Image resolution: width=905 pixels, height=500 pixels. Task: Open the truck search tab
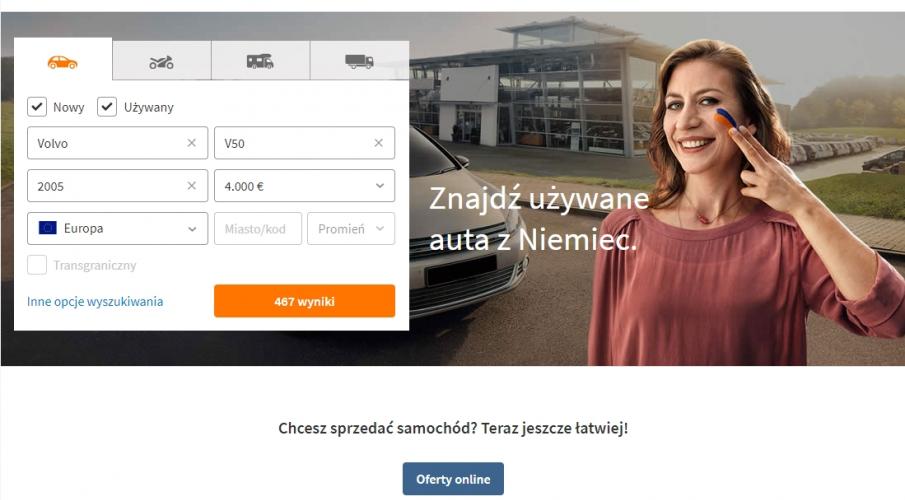point(359,61)
